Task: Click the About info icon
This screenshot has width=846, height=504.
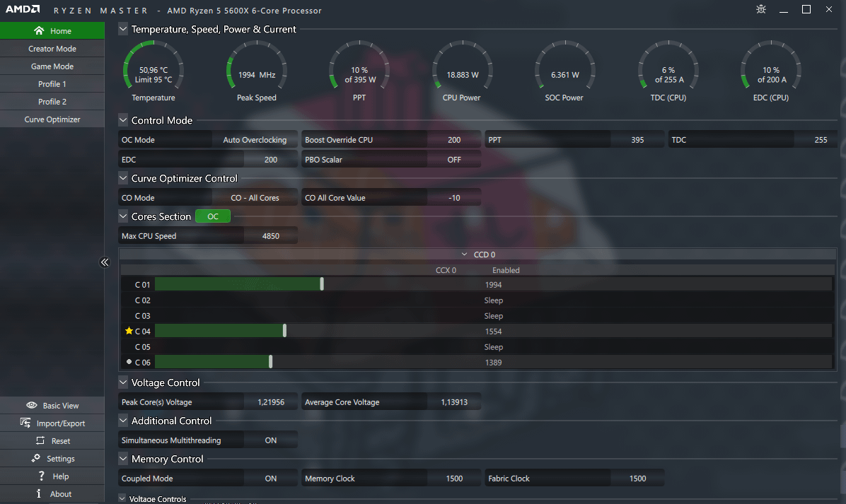Action: point(39,493)
